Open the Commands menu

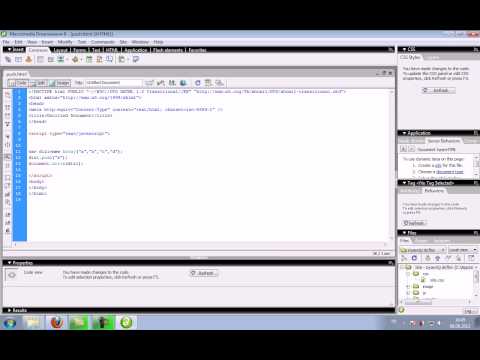coord(103,42)
